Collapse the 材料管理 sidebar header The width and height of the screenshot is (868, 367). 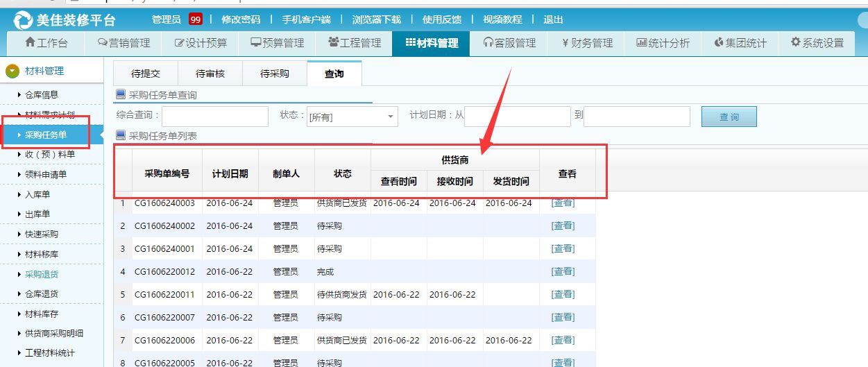[12, 71]
